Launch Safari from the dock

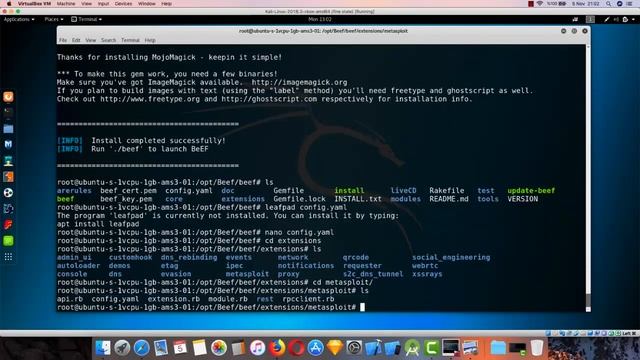point(142,348)
